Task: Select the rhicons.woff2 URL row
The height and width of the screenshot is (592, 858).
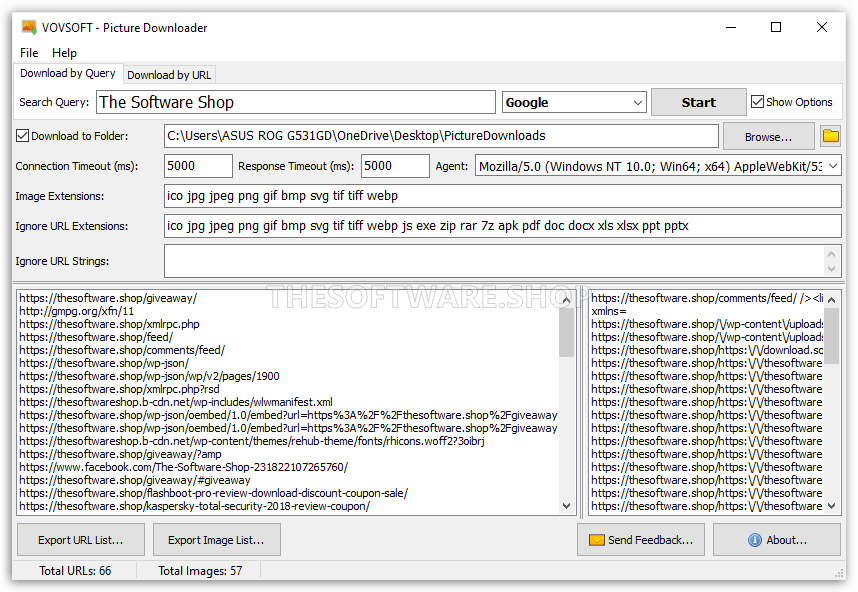Action: [x=252, y=441]
